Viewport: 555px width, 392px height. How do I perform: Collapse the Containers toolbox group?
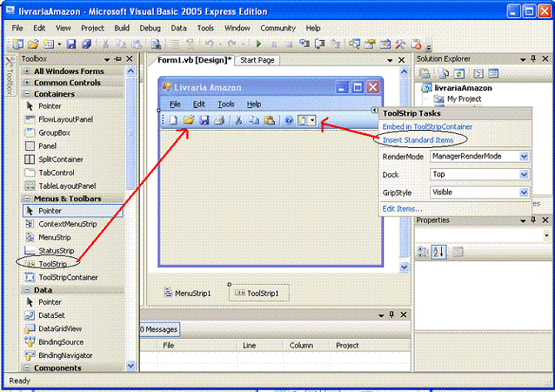pyautogui.click(x=27, y=94)
